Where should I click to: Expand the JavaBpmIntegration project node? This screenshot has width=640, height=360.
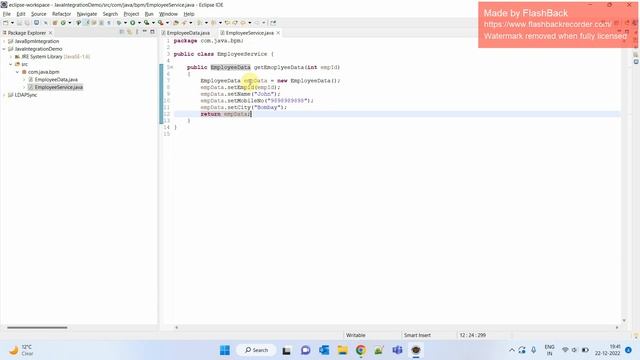click(x=4, y=41)
